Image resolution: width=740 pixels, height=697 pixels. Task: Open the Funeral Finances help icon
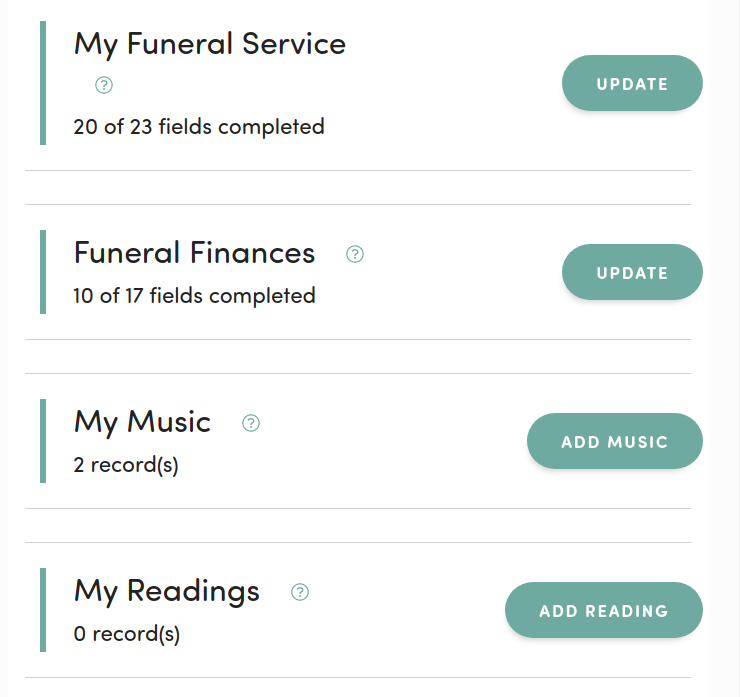(x=354, y=254)
